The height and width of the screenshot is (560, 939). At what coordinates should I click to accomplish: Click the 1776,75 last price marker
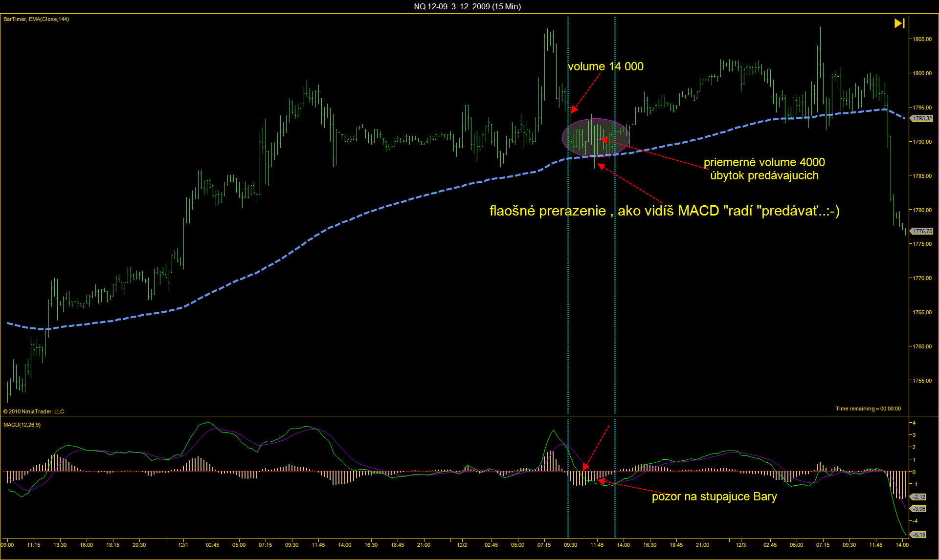[x=922, y=231]
